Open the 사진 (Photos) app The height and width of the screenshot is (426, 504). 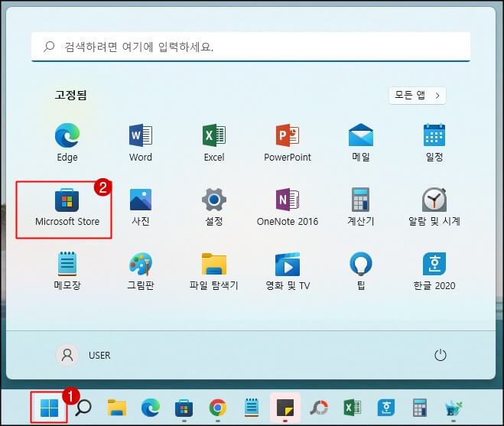pos(141,206)
